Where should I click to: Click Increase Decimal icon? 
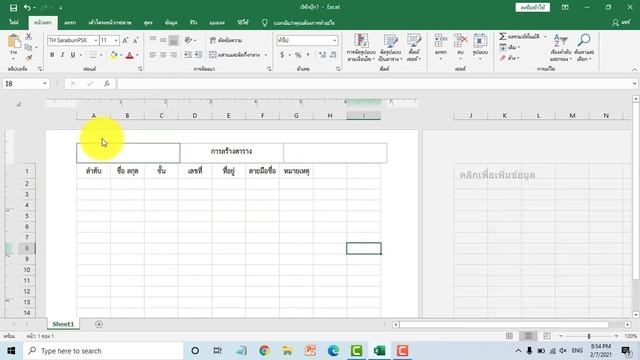point(322,55)
